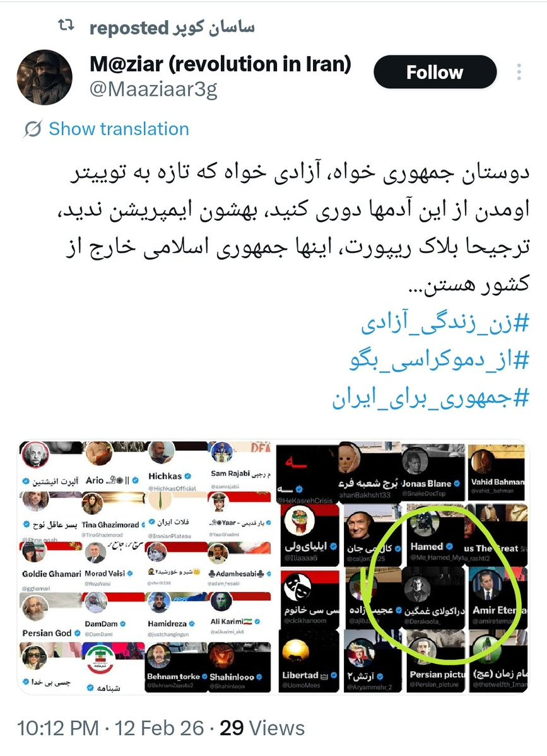The width and height of the screenshot is (547, 756).
Task: Click the Show translation link
Action: pyautogui.click(x=119, y=129)
